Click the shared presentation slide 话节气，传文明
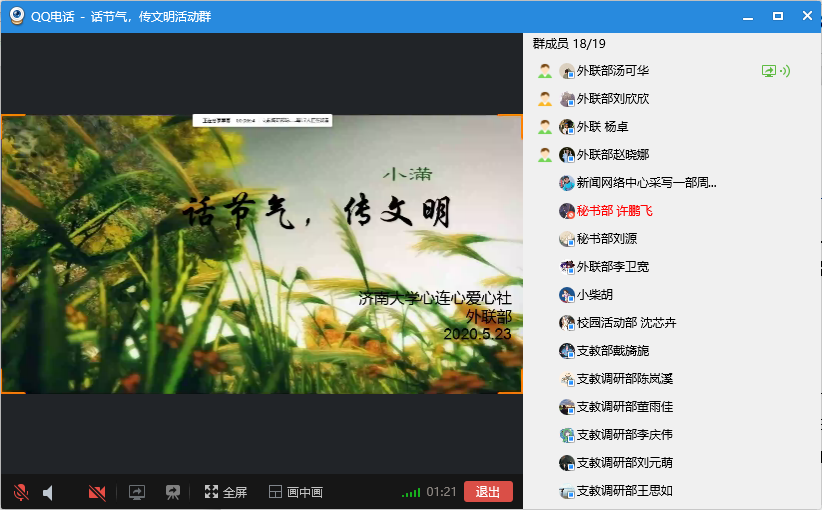 [x=262, y=254]
